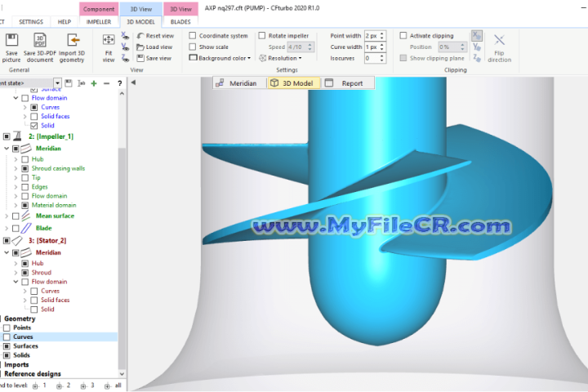Remove state with minus icon
The height and width of the screenshot is (392, 588).
point(106,83)
